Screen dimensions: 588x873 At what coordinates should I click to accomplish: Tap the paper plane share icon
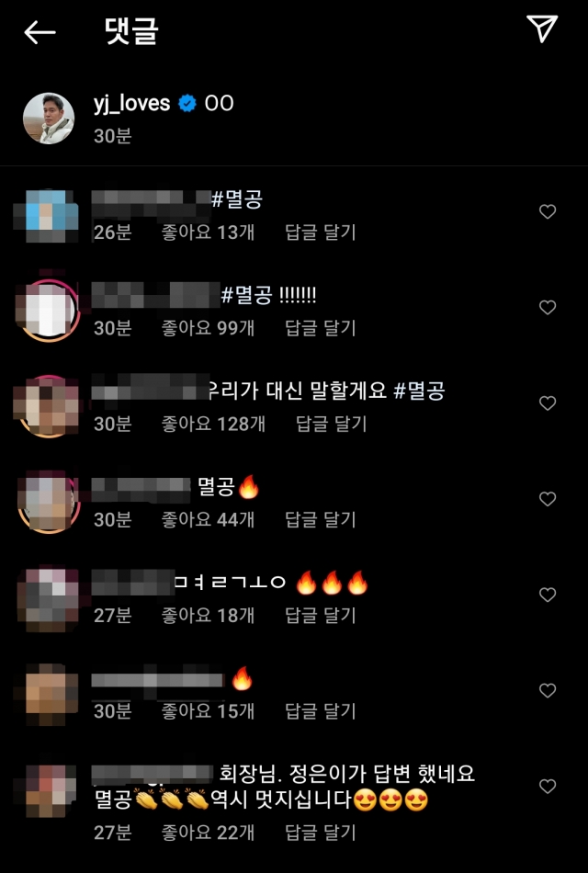(541, 28)
